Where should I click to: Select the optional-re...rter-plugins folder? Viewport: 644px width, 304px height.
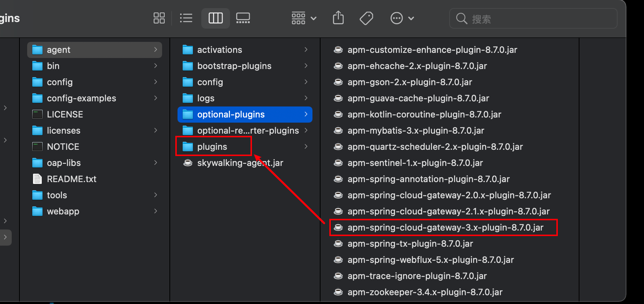point(245,130)
